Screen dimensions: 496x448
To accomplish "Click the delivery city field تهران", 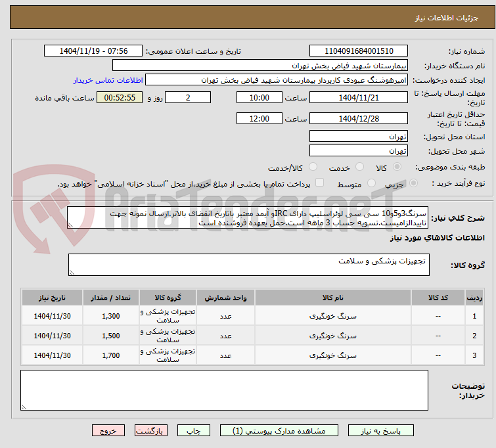I will click(359, 150).
